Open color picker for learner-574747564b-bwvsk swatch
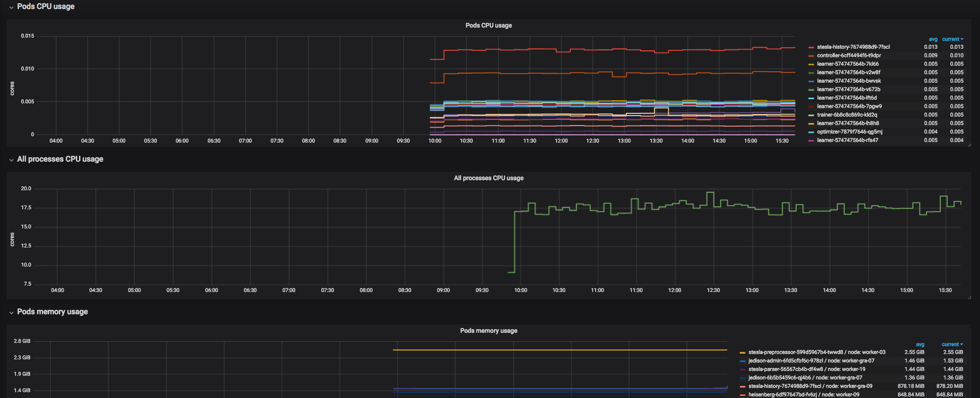This screenshot has height=398, width=980. (x=811, y=81)
